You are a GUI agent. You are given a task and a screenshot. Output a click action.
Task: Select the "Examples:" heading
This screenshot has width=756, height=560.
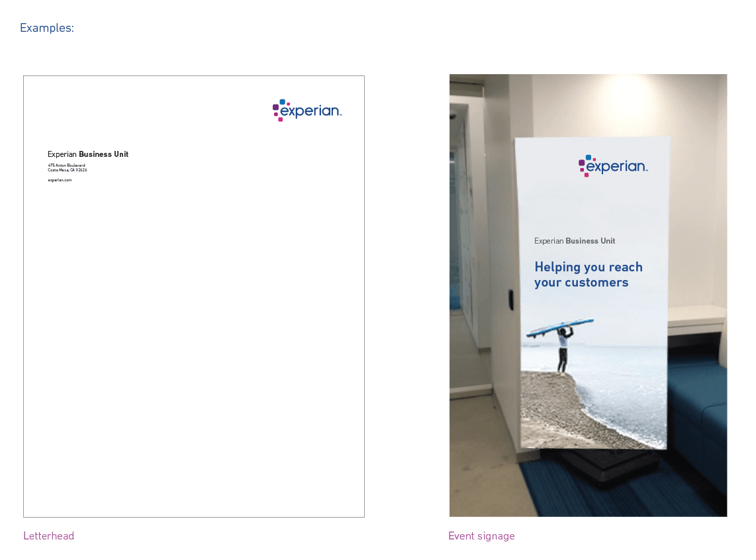coord(47,28)
